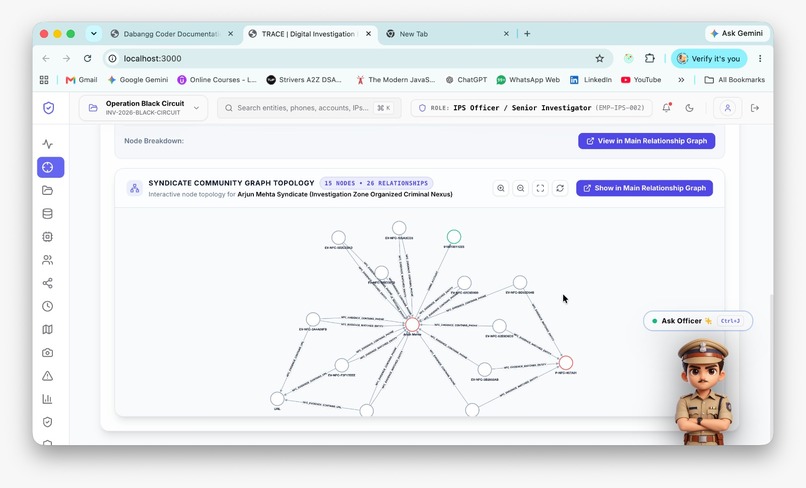Image resolution: width=806 pixels, height=488 pixels.
Task: Open the notifications bell
Action: (667, 108)
